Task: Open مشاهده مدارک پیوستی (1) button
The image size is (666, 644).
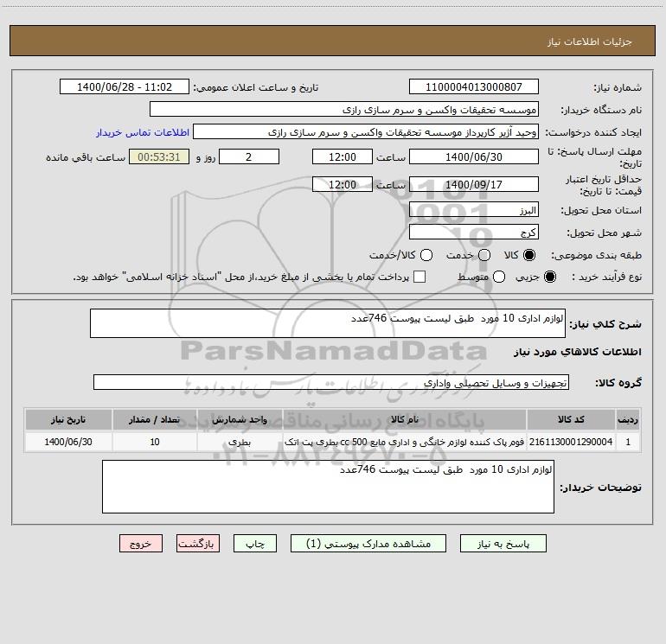Action: point(368,544)
